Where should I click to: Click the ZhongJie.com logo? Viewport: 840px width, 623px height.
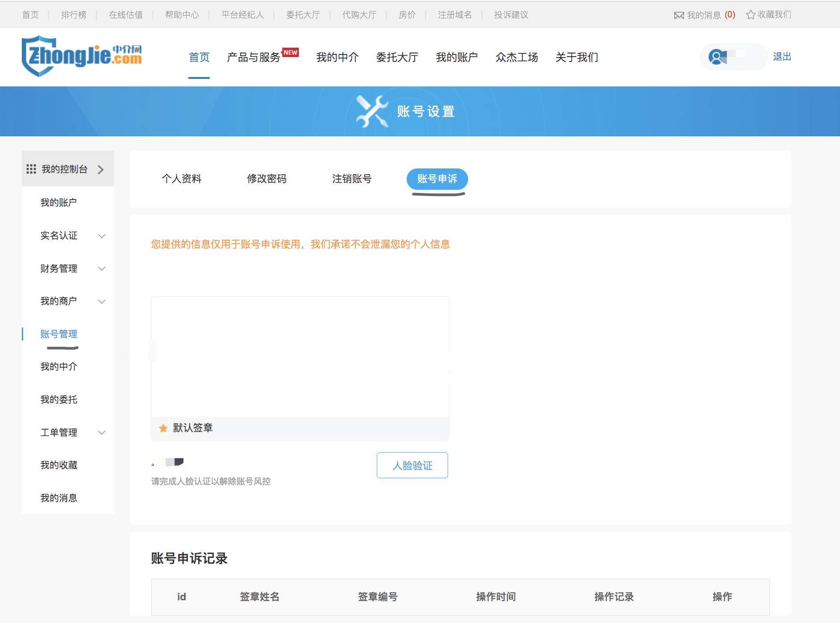(82, 56)
